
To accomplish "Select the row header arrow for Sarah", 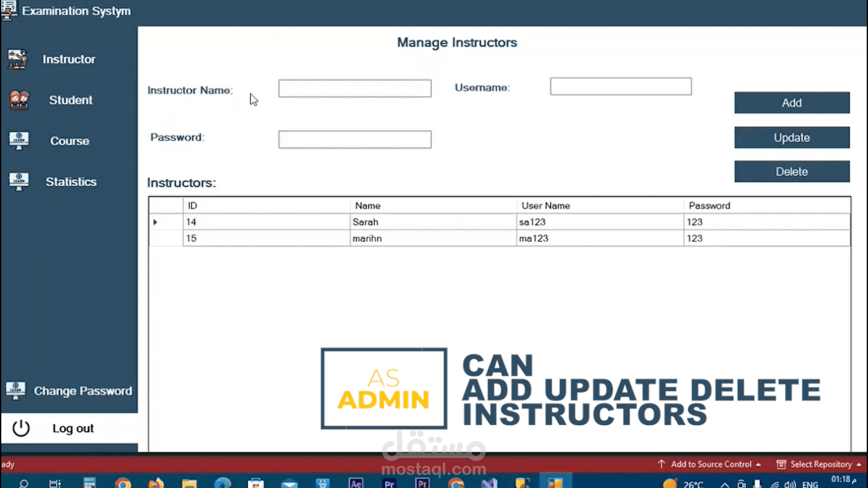I will click(166, 222).
